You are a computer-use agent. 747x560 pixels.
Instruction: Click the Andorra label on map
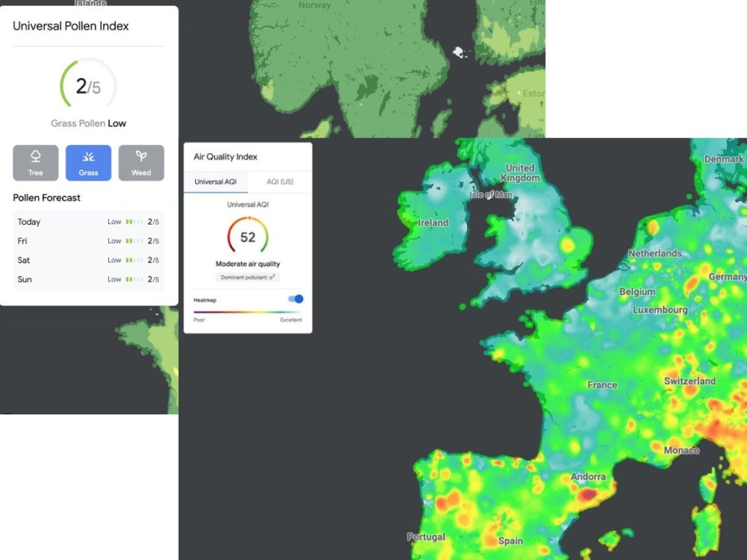[x=589, y=476]
